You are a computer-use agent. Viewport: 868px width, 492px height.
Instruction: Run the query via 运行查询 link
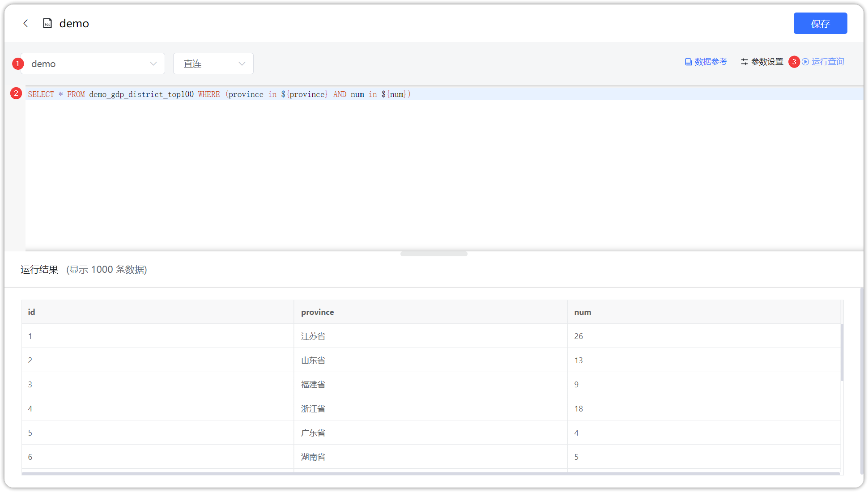827,62
